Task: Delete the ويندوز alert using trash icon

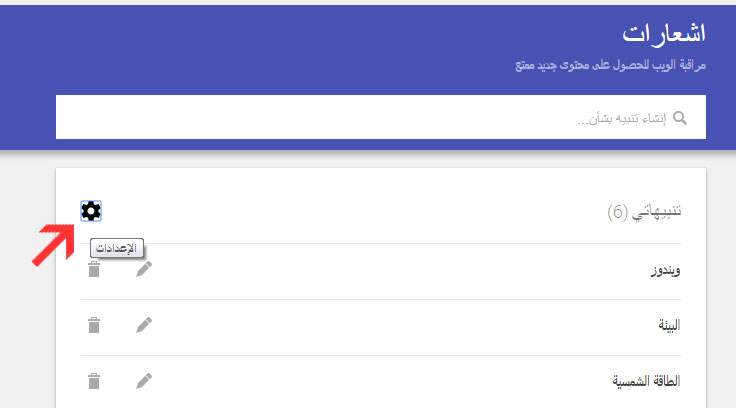Action: [94, 269]
